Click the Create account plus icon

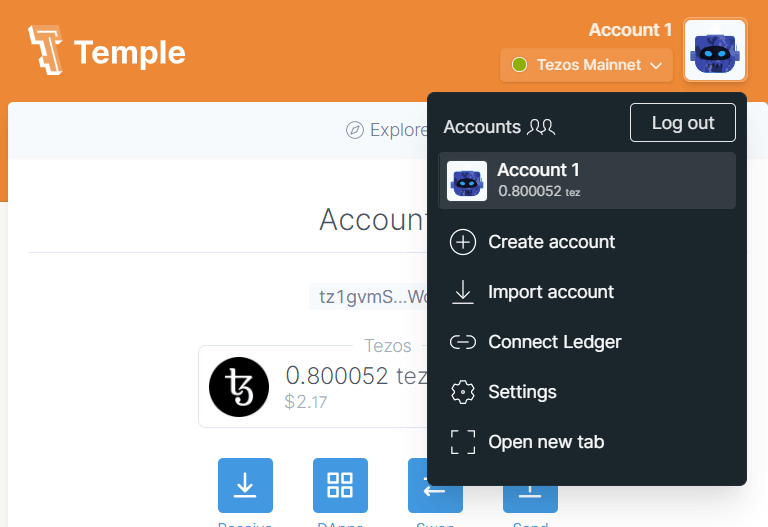click(462, 242)
